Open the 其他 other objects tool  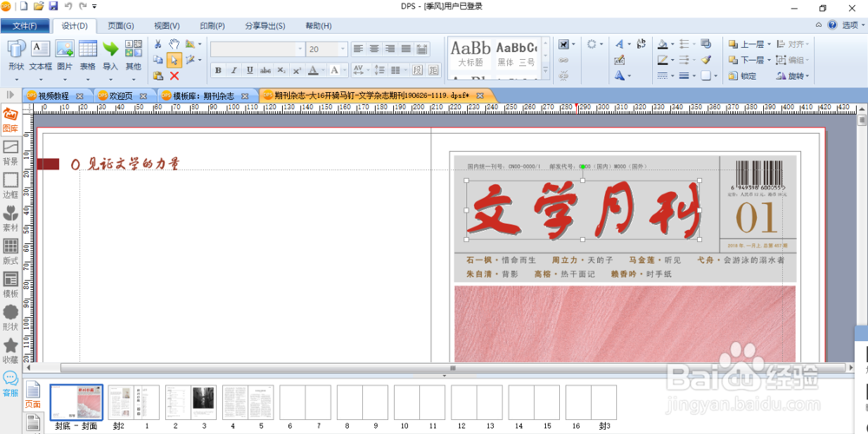pyautogui.click(x=133, y=56)
